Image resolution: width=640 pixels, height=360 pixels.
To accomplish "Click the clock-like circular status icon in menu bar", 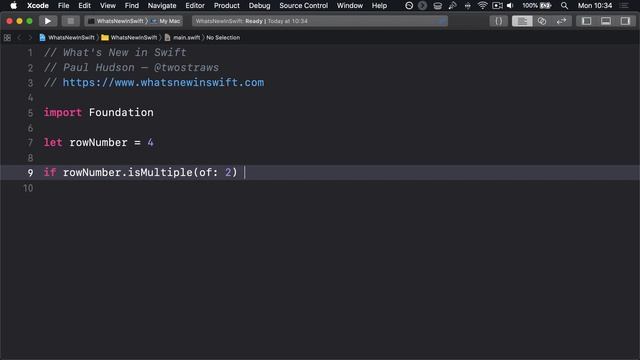I will (409, 5).
